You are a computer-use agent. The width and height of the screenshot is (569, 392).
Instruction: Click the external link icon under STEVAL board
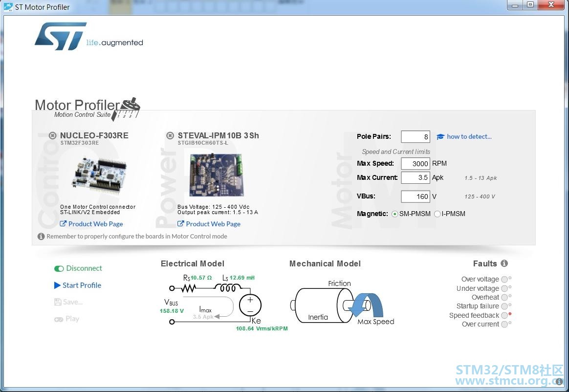[x=181, y=224]
